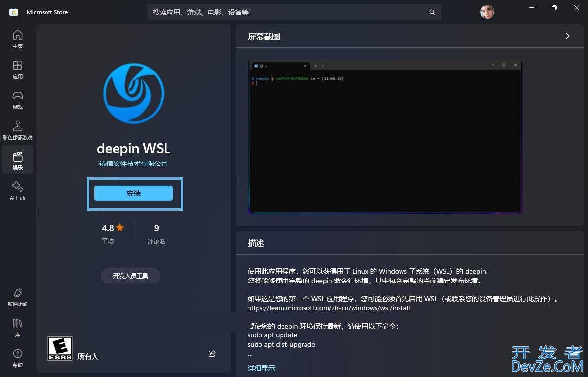Click the deepin WSL app title
The image size is (588, 377).
tap(134, 148)
